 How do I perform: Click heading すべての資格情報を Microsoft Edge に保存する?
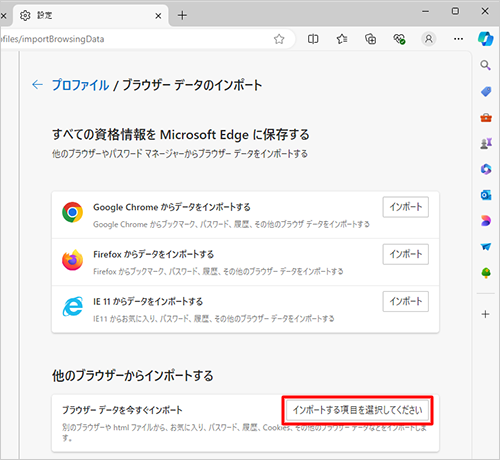(181, 135)
